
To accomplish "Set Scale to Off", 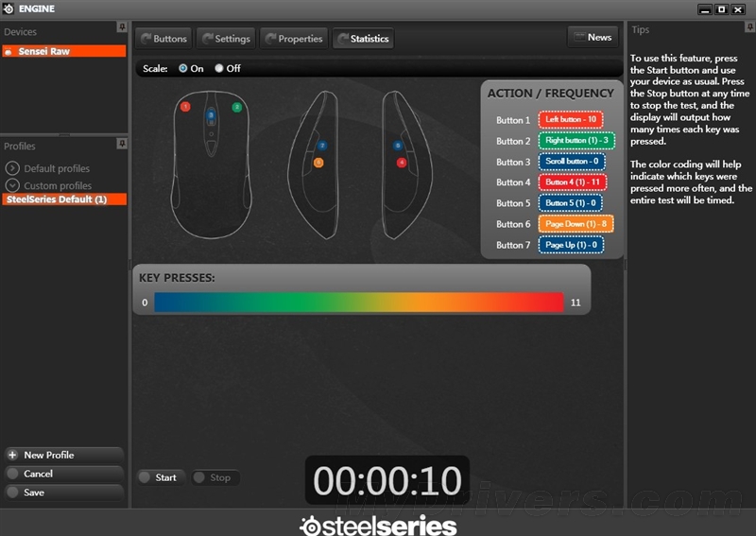I will [x=219, y=68].
